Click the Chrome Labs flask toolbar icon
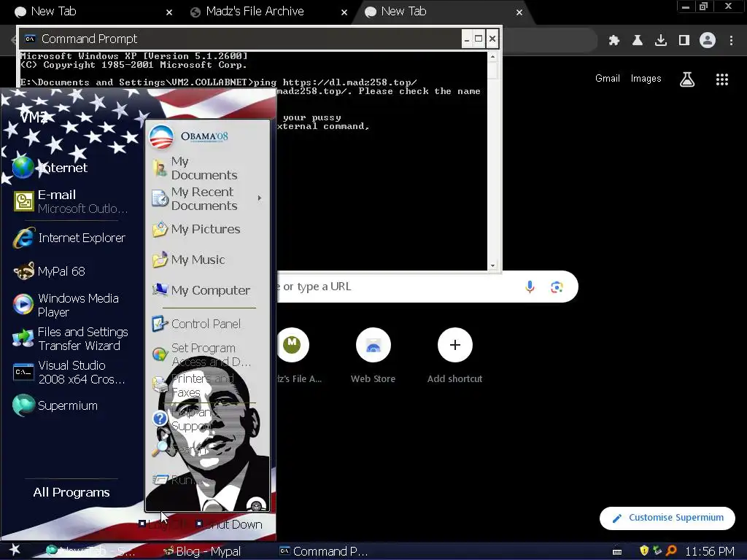Viewport: 747px width, 560px height. 638,41
